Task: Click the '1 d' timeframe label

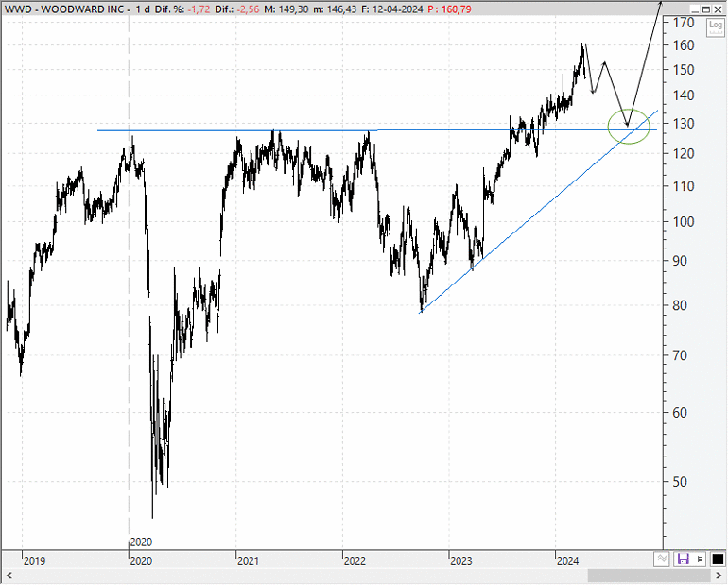Action: coord(143,9)
